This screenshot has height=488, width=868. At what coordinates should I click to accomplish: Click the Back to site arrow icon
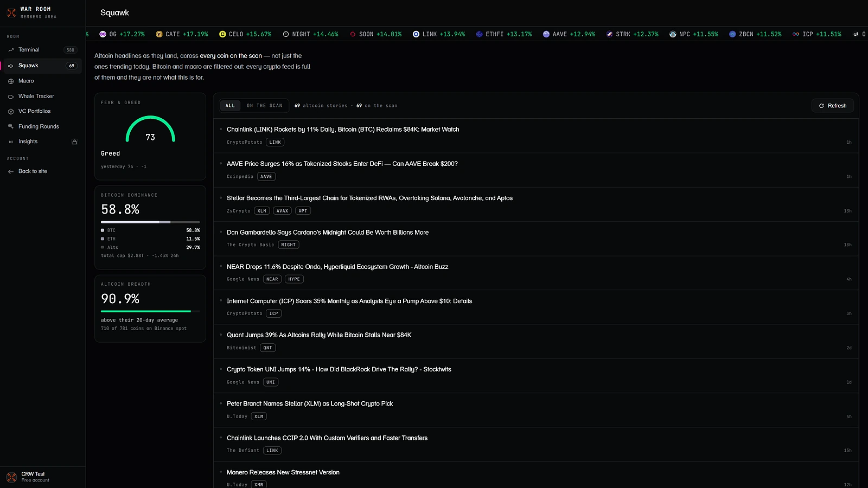[x=11, y=171]
